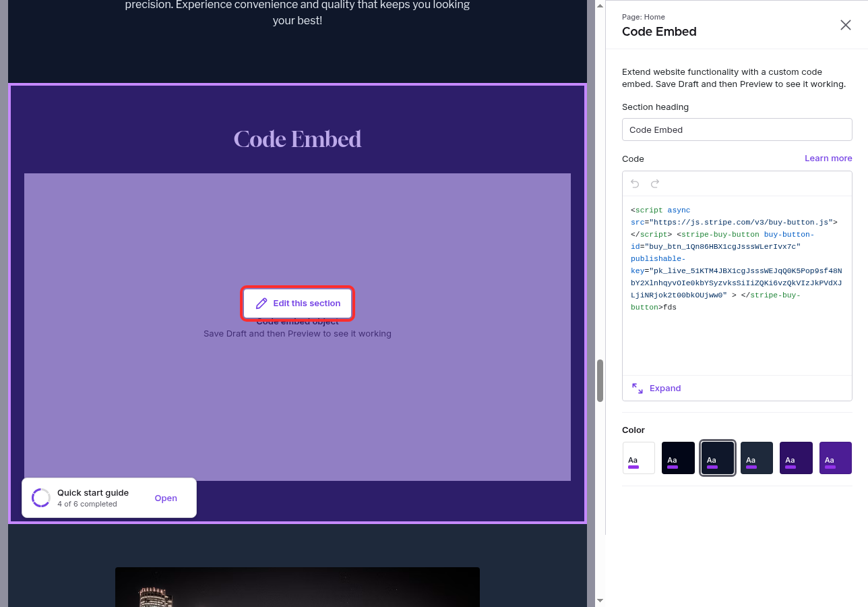Select the bright violet color swatch

click(836, 458)
